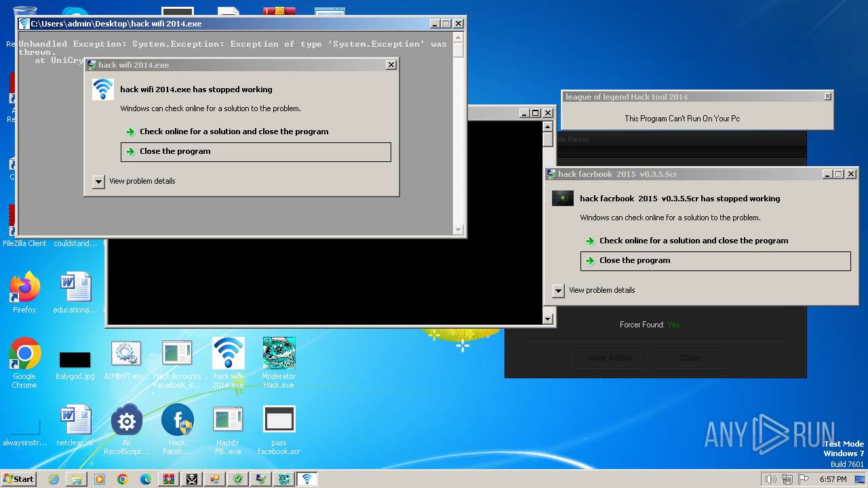The height and width of the screenshot is (488, 868).
Task: Select the pass facebook.scr desktop icon
Action: 279,430
